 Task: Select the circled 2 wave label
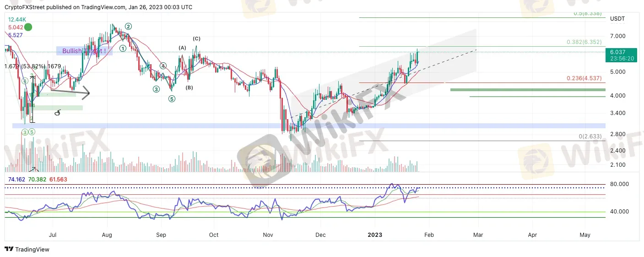pyautogui.click(x=129, y=27)
